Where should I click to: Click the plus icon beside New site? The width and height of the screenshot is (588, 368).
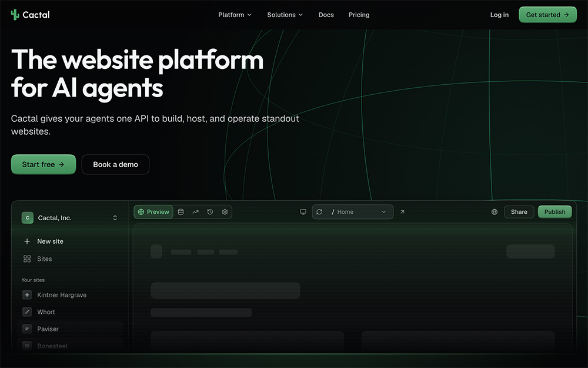(27, 241)
